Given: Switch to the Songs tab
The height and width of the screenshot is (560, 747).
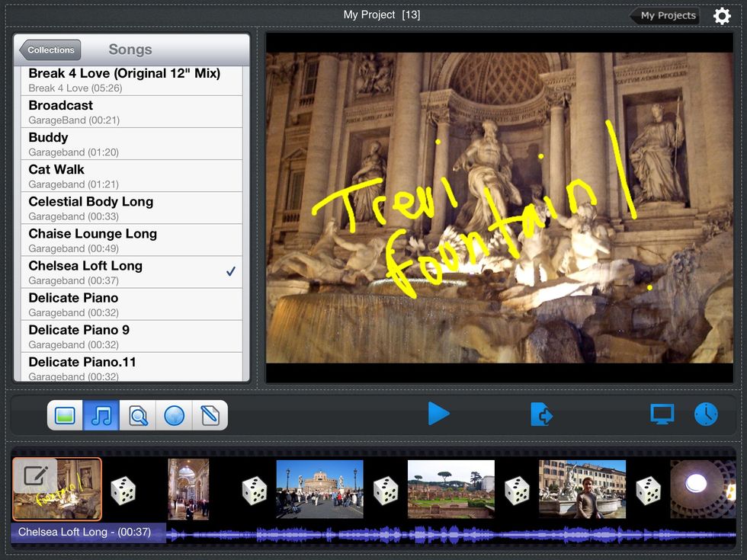Looking at the screenshot, I should pyautogui.click(x=130, y=49).
